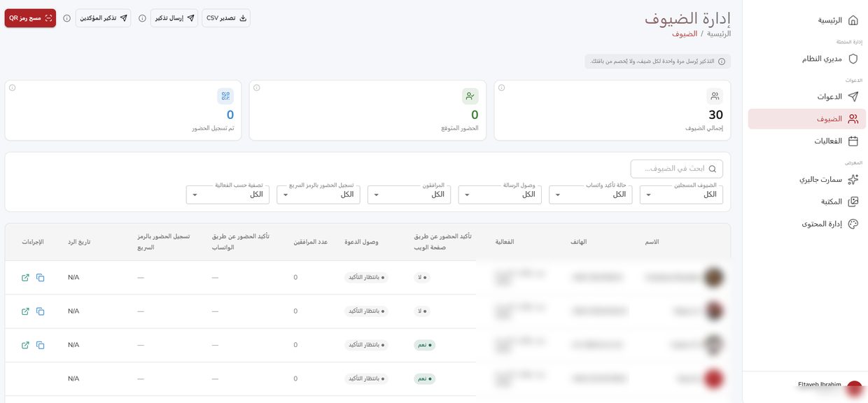
Task: Open المكتبة from the sidebar menu
Action: click(807, 201)
